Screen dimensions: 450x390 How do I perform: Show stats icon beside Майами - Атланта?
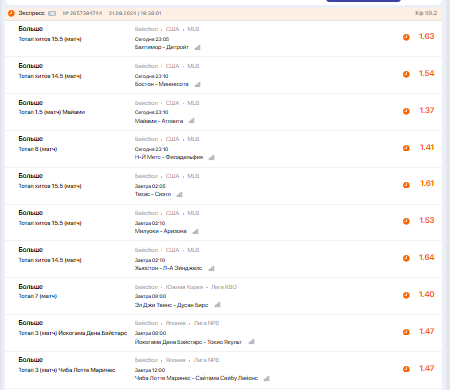pyautogui.click(x=192, y=121)
